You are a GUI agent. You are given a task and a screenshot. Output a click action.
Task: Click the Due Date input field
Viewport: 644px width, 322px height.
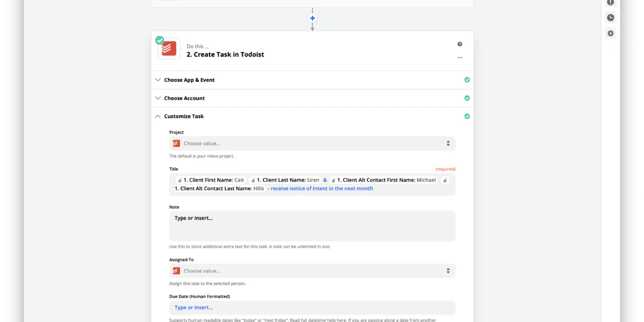pyautogui.click(x=312, y=307)
